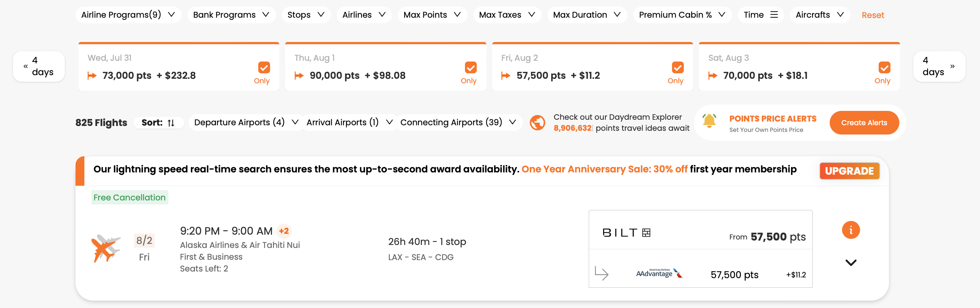Open the Time filter with the hamburger icon
This screenshot has width=980, height=308.
(774, 14)
